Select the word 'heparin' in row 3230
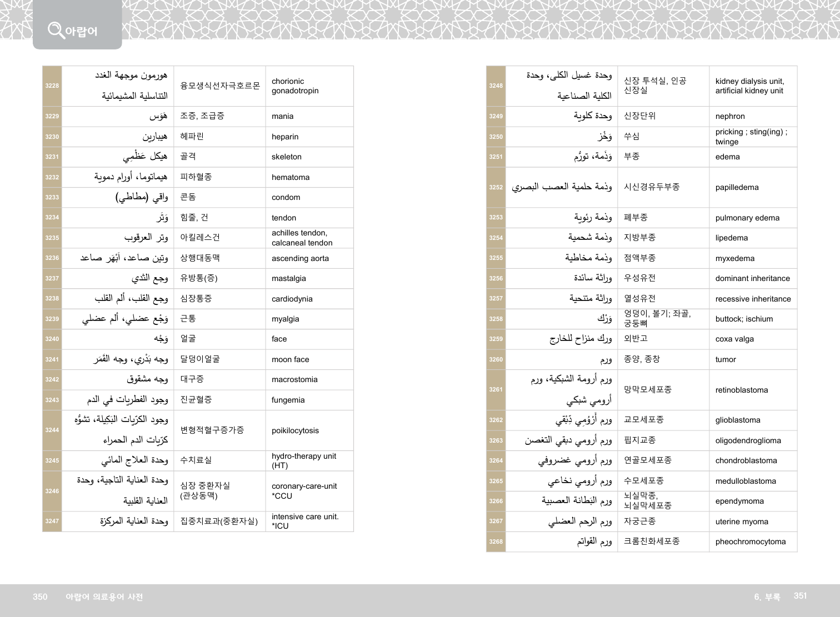 coord(285,137)
